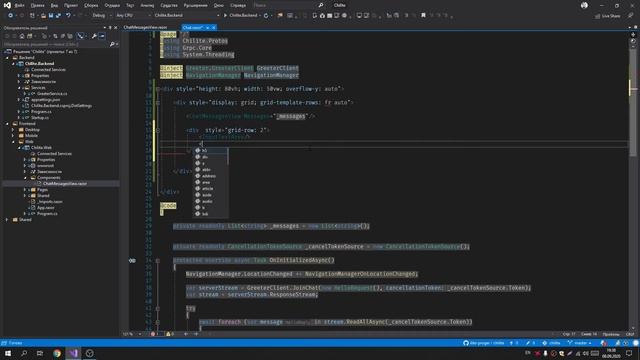Expand the Shared solution folder at bottom
640x360 pixels.
[x=7, y=220]
